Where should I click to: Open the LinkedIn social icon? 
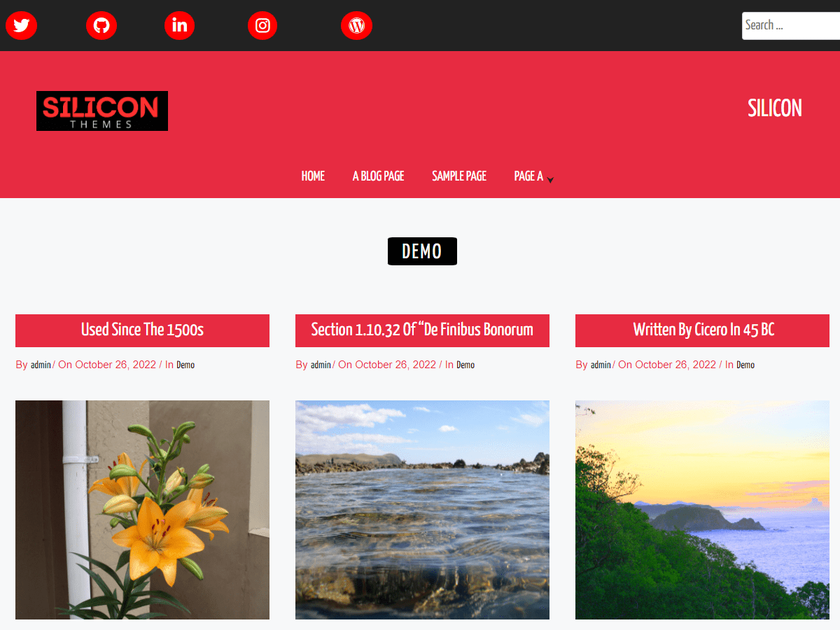pyautogui.click(x=180, y=26)
